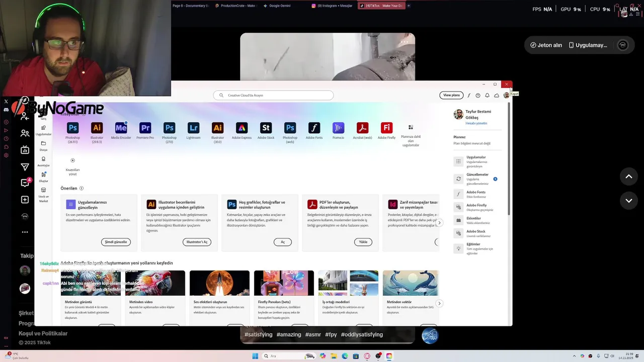The image size is (644, 362).
Task: Open Frame.io shortcut
Action: [338, 128]
